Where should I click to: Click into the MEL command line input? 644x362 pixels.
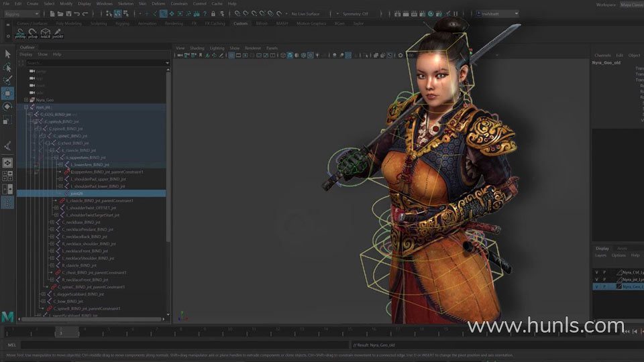[x=184, y=345]
